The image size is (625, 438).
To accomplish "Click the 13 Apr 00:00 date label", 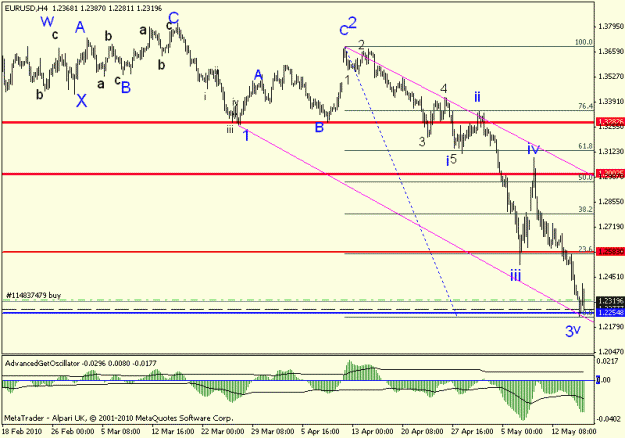I will tap(373, 432).
